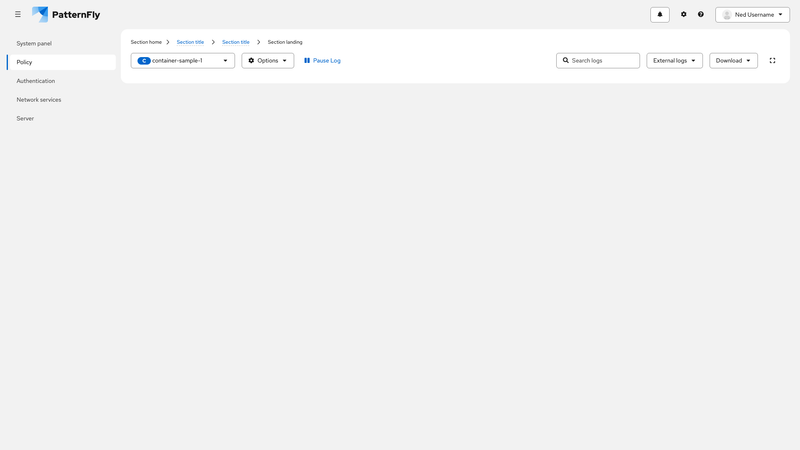The height and width of the screenshot is (450, 800).
Task: Focus the Search logs input field
Action: pyautogui.click(x=598, y=61)
